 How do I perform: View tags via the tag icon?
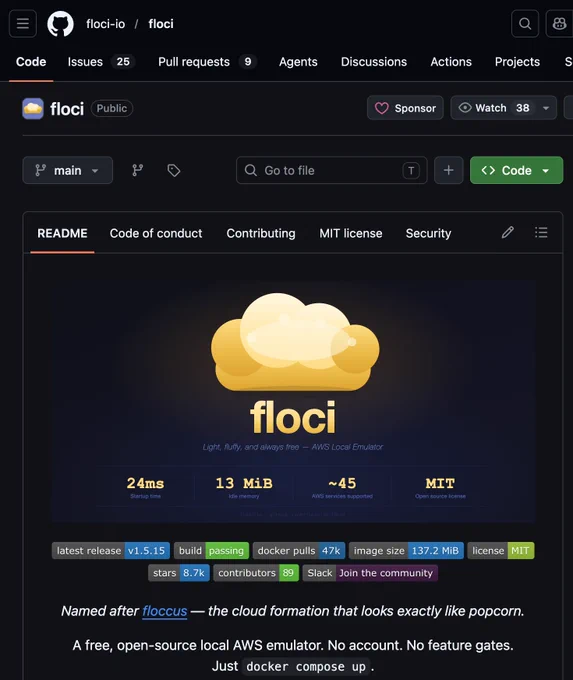coord(174,170)
